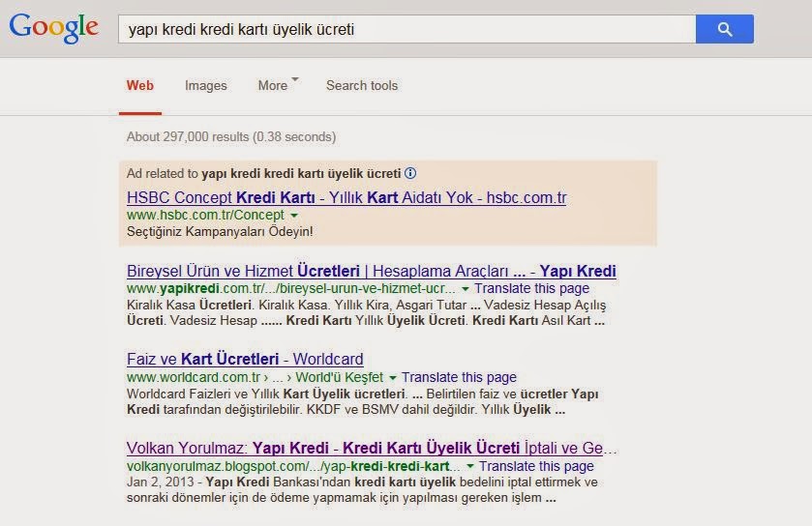Open Search tools options
This screenshot has height=526, width=812.
point(362,85)
